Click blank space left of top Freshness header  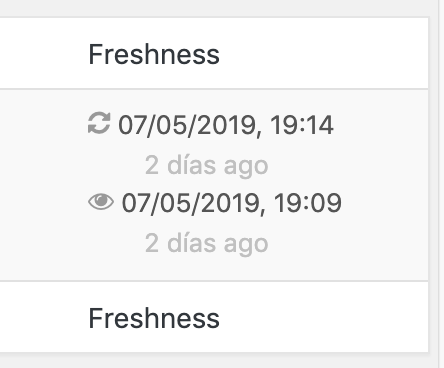(43, 53)
